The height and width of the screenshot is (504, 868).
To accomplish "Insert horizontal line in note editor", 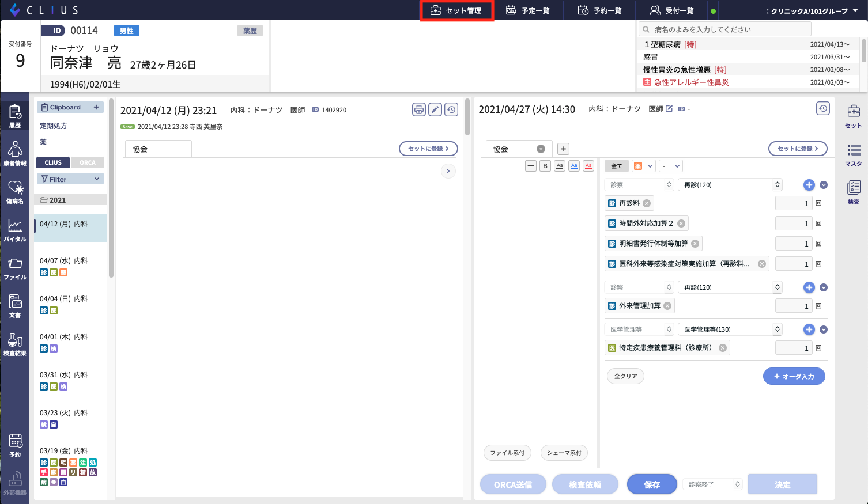I will (x=531, y=166).
